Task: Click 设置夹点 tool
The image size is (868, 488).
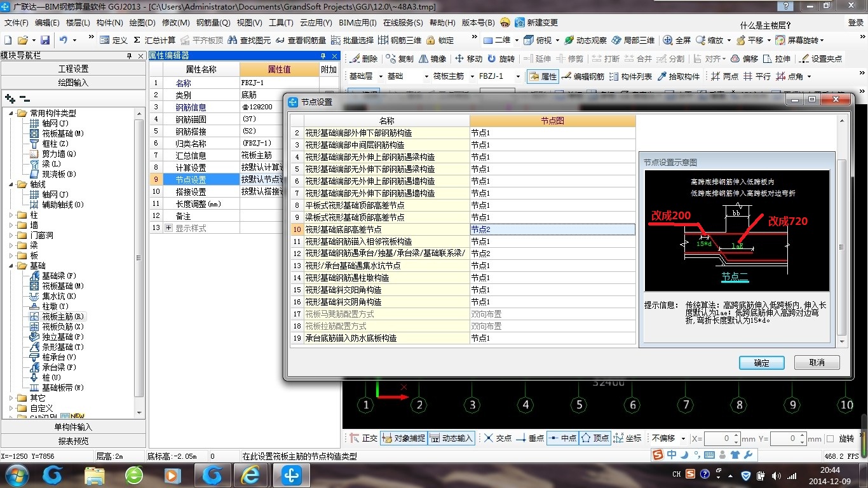Action: tap(821, 58)
